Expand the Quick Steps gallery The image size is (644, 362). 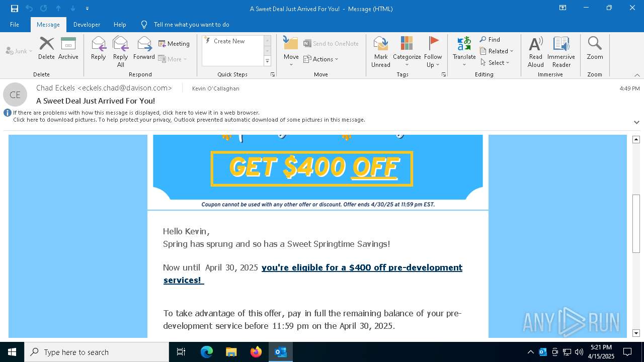(267, 61)
